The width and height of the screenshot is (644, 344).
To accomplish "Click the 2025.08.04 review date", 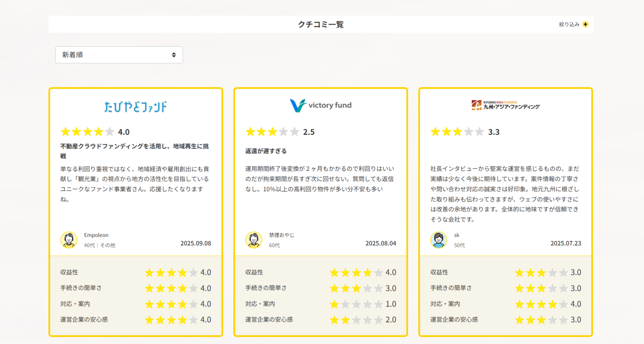I will [x=380, y=243].
